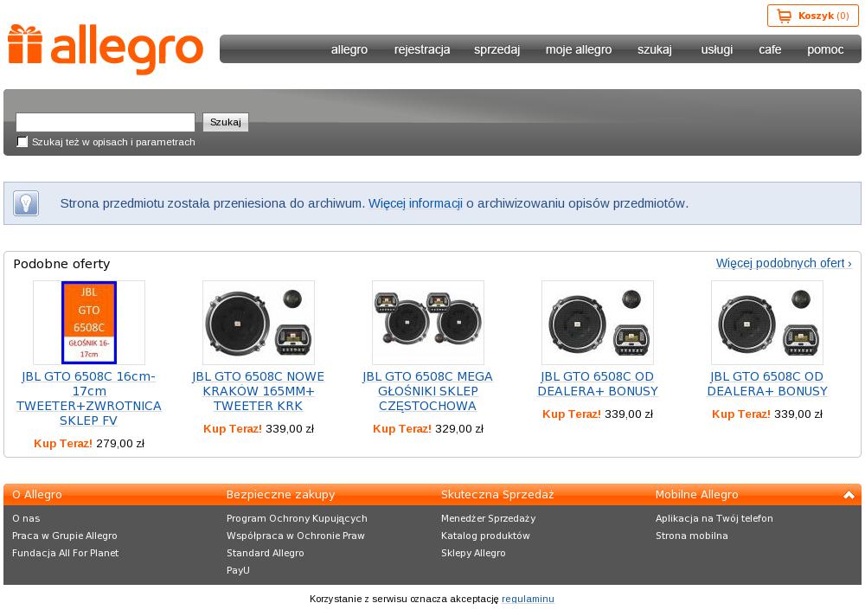The width and height of the screenshot is (865, 616).
Task: Open Aplikacja na Twój telefon link
Action: click(x=714, y=518)
